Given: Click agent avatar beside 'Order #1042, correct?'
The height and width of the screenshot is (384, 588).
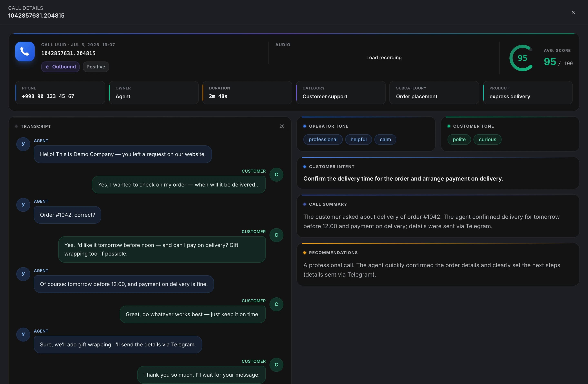Looking at the screenshot, I should 23,205.
